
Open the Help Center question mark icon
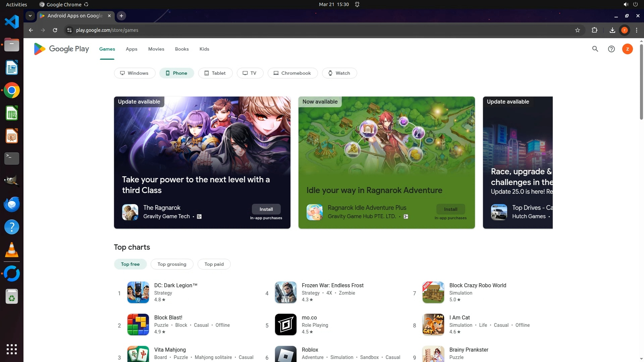611,49
